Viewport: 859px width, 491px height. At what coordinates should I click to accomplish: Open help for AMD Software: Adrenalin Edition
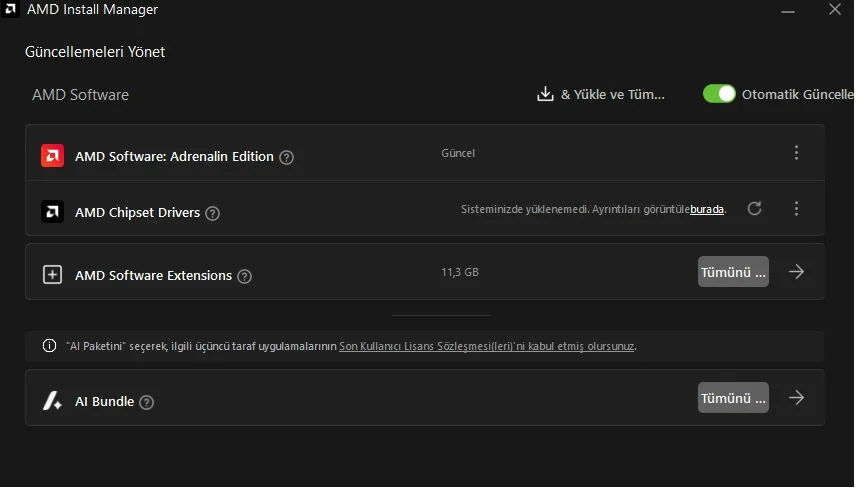click(286, 157)
